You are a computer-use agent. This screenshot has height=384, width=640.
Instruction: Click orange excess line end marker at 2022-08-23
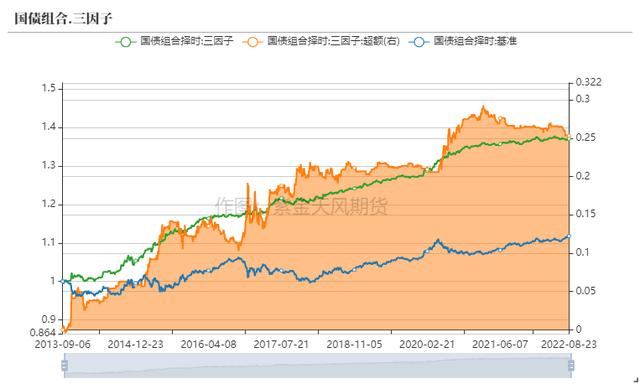tap(569, 136)
